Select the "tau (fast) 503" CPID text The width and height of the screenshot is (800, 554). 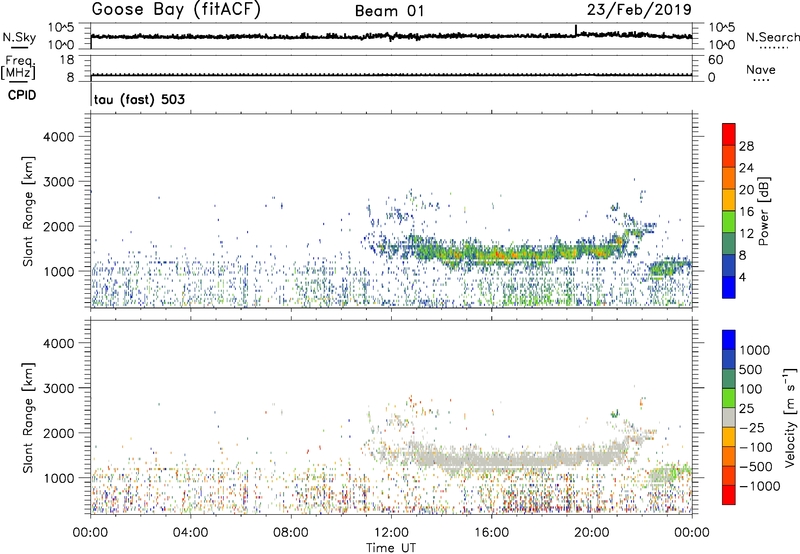pyautogui.click(x=139, y=99)
